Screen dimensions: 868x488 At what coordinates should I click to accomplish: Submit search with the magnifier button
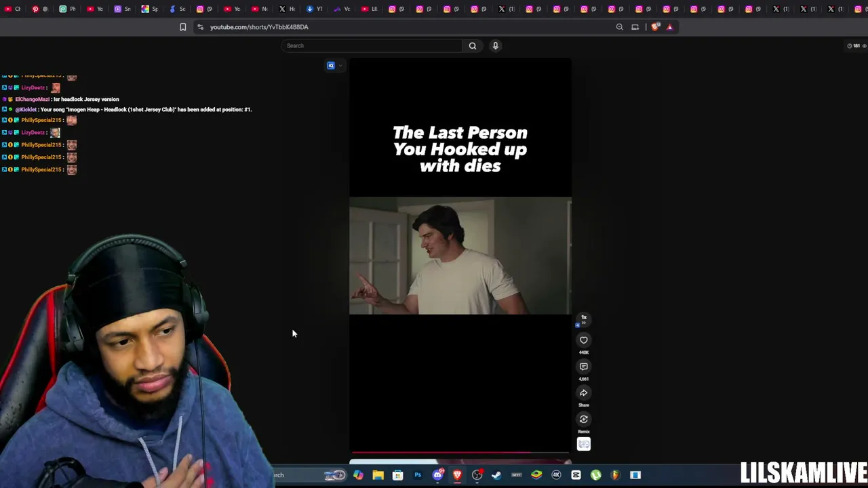tap(473, 45)
